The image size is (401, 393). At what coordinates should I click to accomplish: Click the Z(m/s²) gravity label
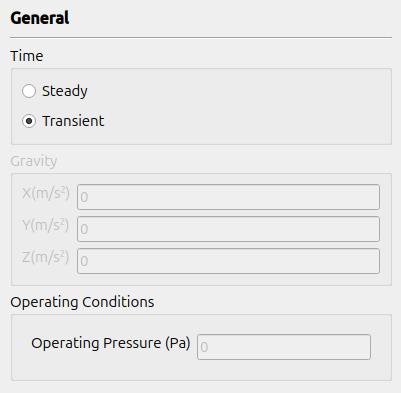coord(46,257)
